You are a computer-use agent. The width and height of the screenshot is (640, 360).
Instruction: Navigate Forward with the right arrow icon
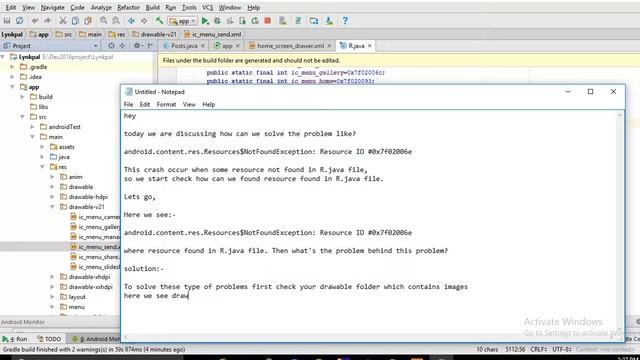[144, 21]
